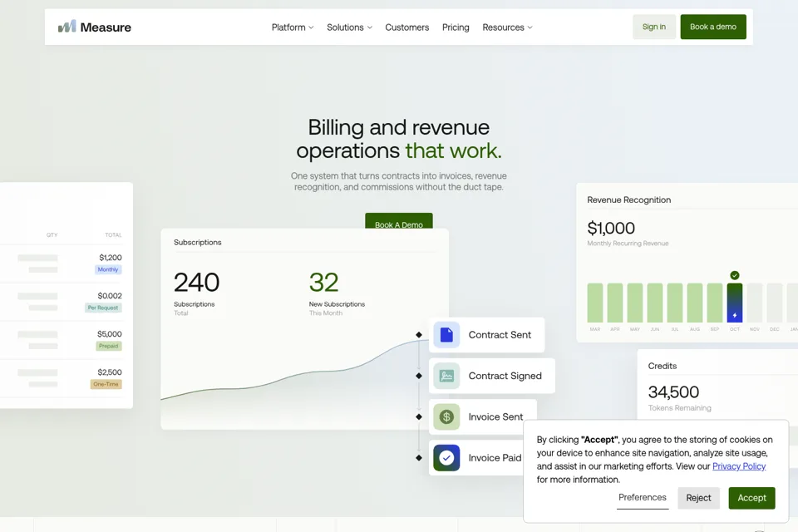Click the Contract Signed signature icon
This screenshot has width=798, height=532.
[x=446, y=376]
